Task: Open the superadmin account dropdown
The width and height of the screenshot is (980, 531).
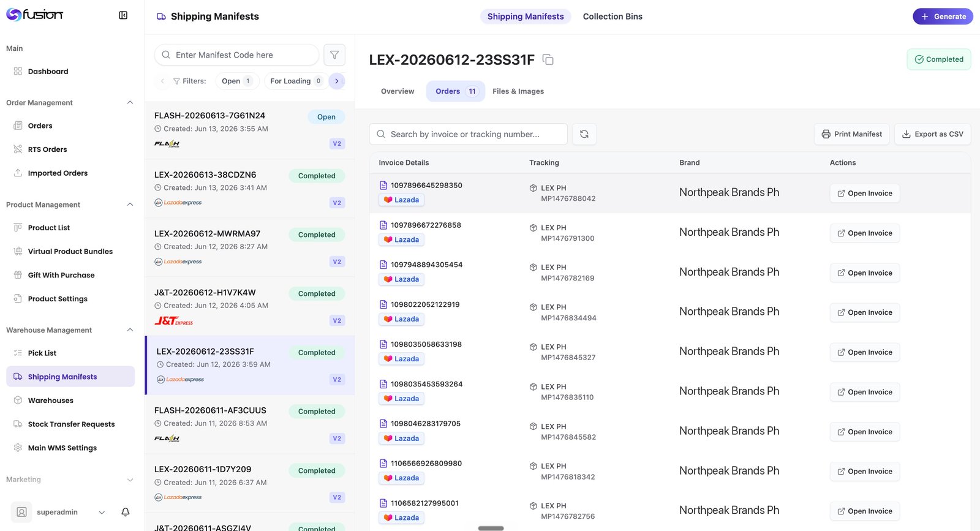Action: click(x=102, y=512)
